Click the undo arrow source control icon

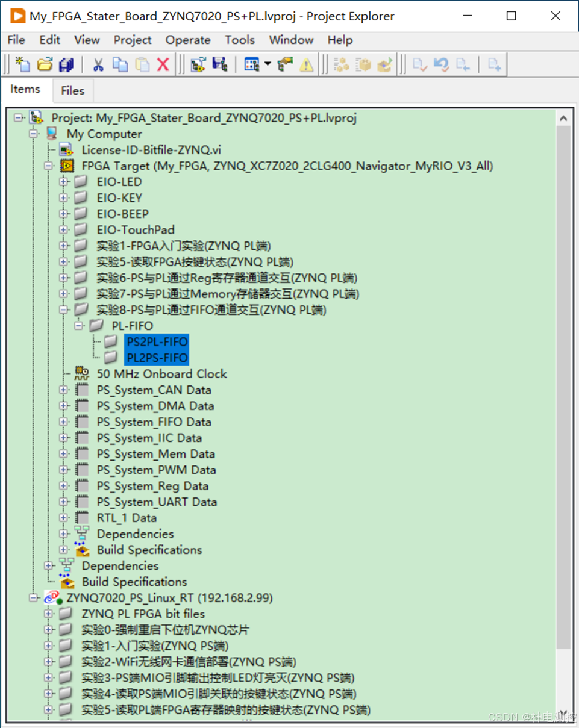(441, 64)
